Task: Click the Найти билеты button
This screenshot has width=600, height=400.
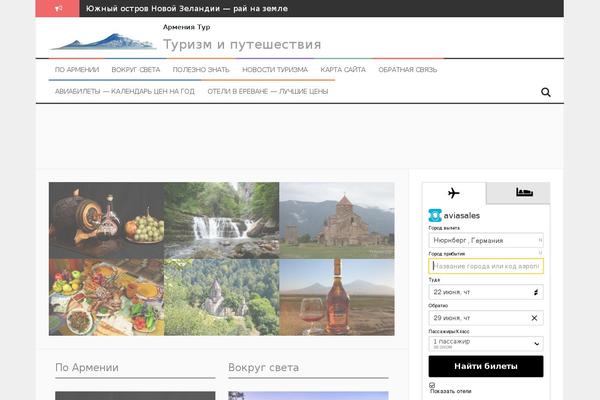Action: coord(486,366)
